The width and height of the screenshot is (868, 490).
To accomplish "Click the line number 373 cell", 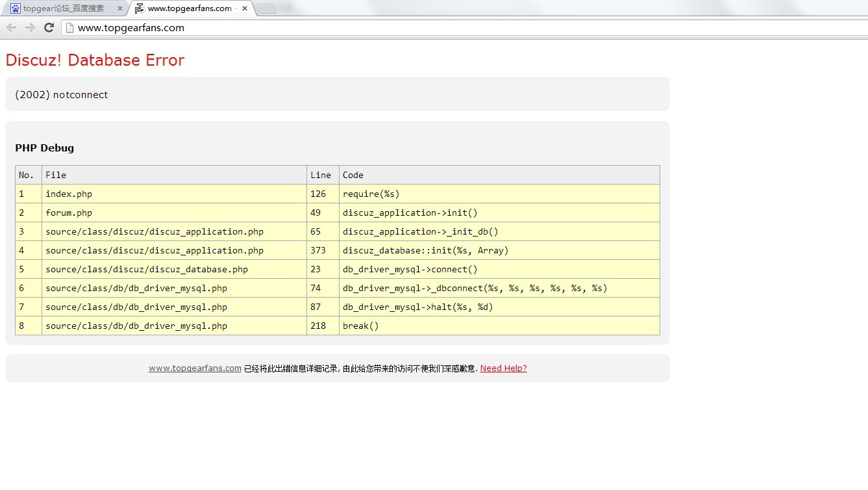I will coord(323,250).
